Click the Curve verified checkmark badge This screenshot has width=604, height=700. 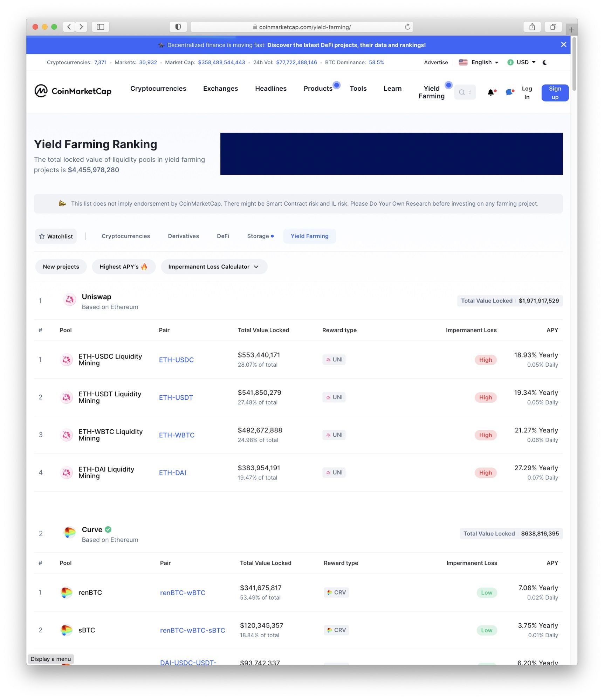click(x=108, y=530)
